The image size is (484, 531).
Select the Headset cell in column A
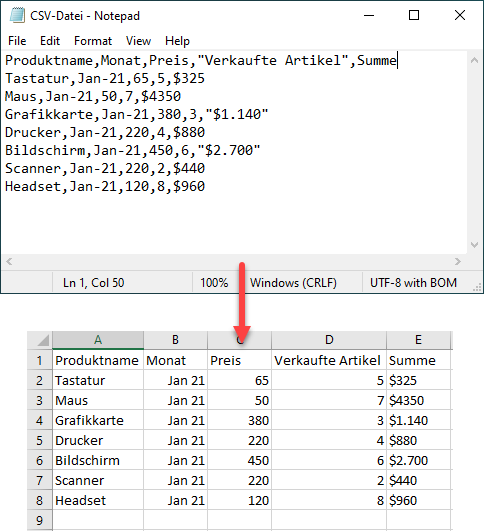click(x=98, y=500)
